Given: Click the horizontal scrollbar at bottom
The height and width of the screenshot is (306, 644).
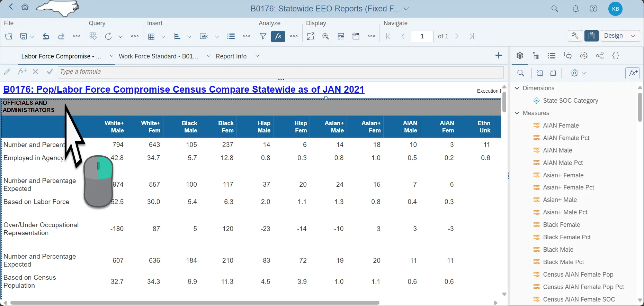Looking at the screenshot, I should (x=194, y=303).
